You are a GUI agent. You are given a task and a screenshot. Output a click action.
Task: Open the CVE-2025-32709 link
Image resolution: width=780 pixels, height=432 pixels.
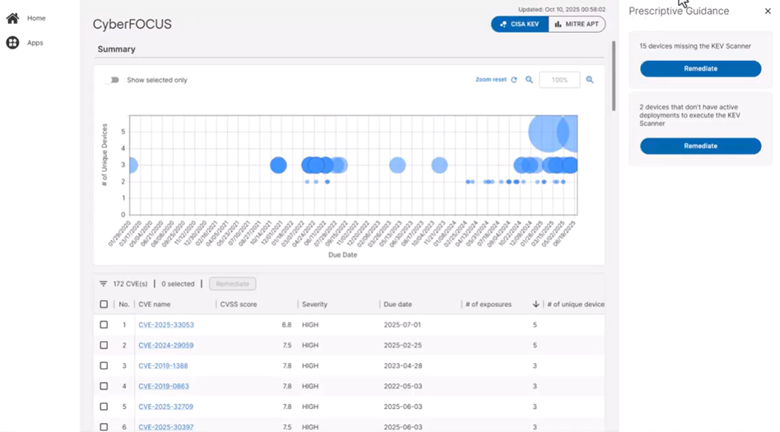pos(166,407)
